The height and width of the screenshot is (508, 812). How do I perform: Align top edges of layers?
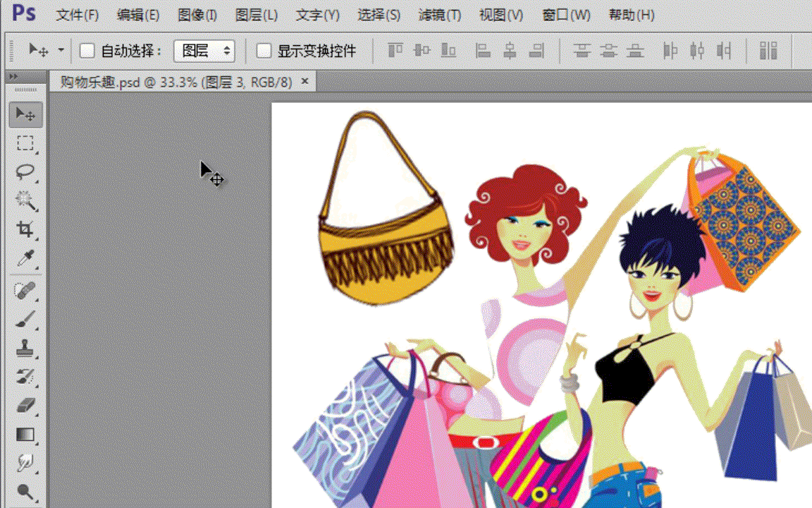[395, 51]
